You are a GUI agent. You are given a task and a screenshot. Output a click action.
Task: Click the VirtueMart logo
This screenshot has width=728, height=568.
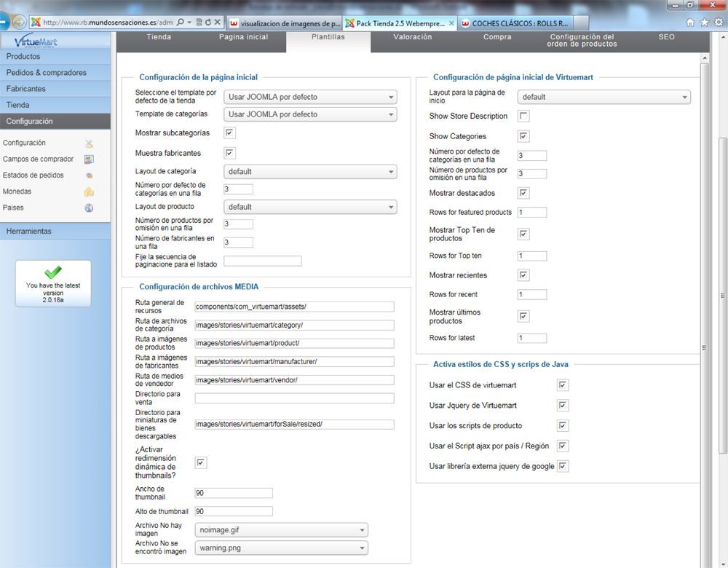pos(36,42)
